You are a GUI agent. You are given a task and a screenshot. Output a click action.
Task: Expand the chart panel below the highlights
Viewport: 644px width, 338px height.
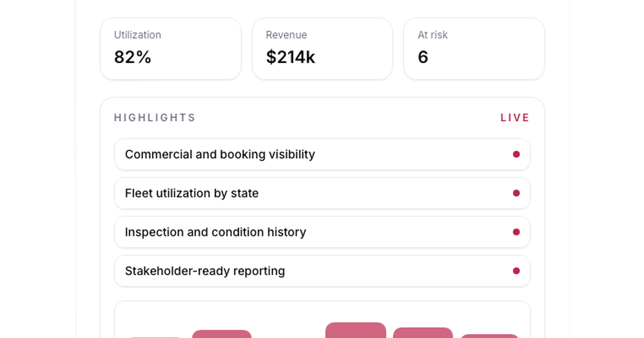point(322,319)
